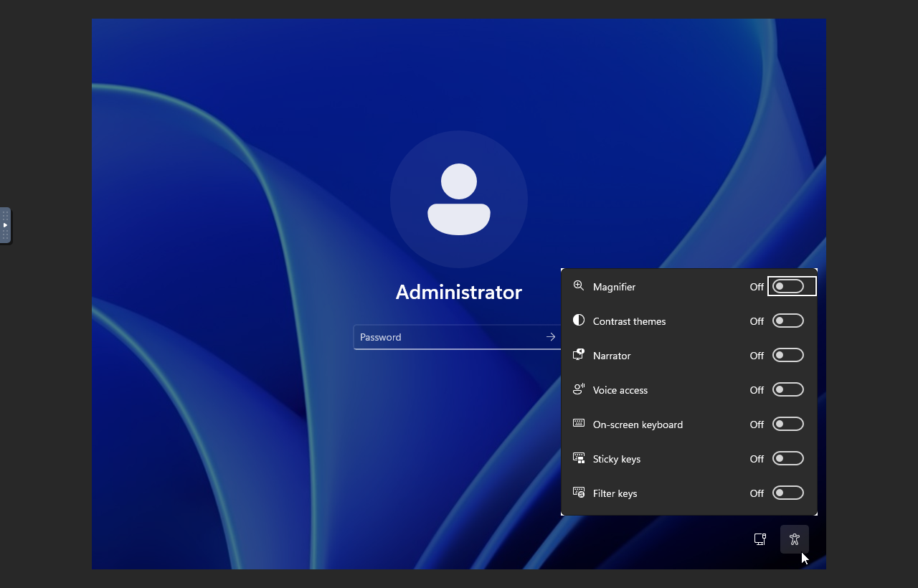This screenshot has height=588, width=918.
Task: Click the Filter keys icon
Action: [579, 493]
